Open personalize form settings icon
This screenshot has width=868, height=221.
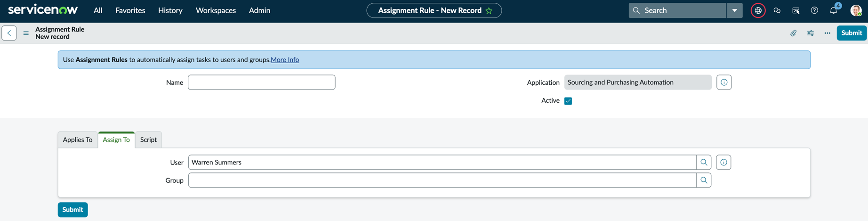[811, 33]
